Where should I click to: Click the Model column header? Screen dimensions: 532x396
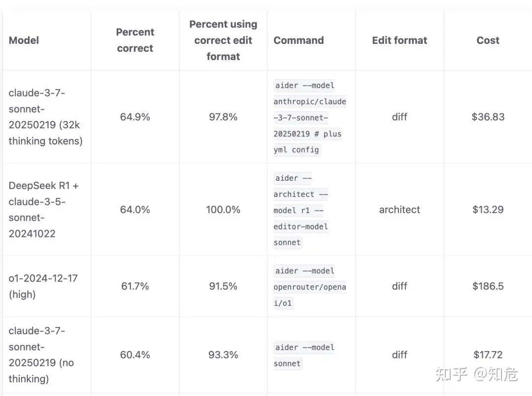pyautogui.click(x=24, y=40)
